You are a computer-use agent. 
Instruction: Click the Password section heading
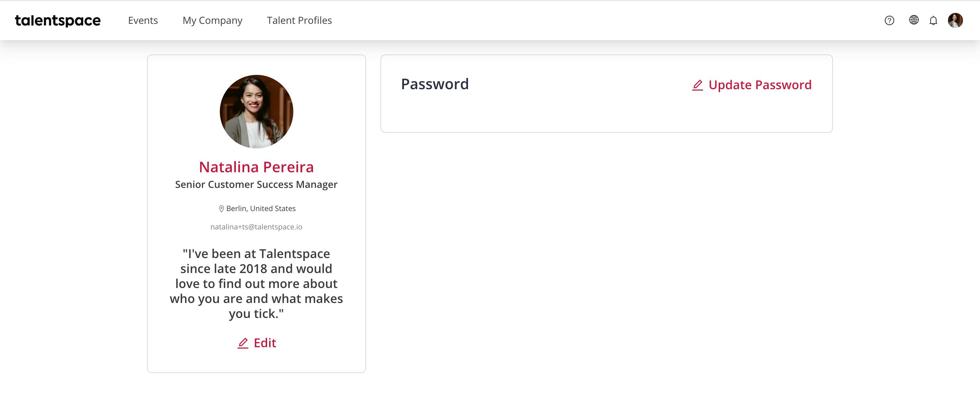(435, 84)
